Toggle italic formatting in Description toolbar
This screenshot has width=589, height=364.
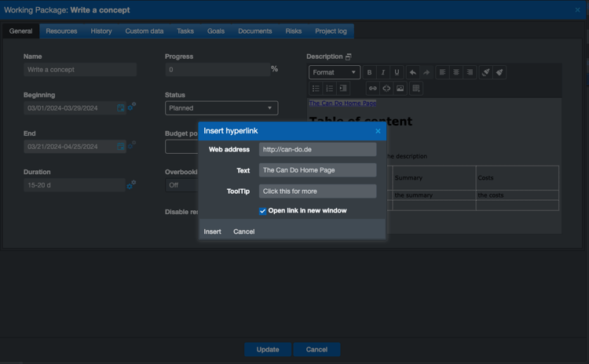coord(382,72)
